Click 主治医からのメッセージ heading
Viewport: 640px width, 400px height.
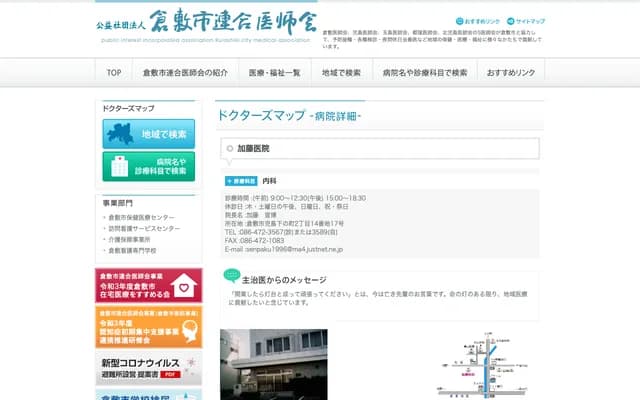pos(284,280)
